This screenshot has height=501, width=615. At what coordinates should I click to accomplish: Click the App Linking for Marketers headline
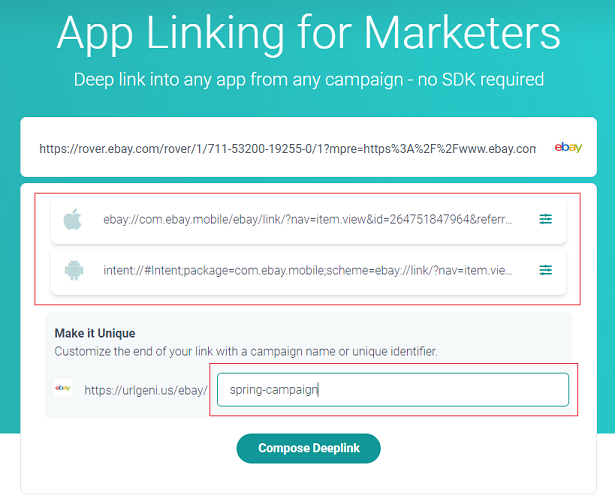click(x=309, y=33)
